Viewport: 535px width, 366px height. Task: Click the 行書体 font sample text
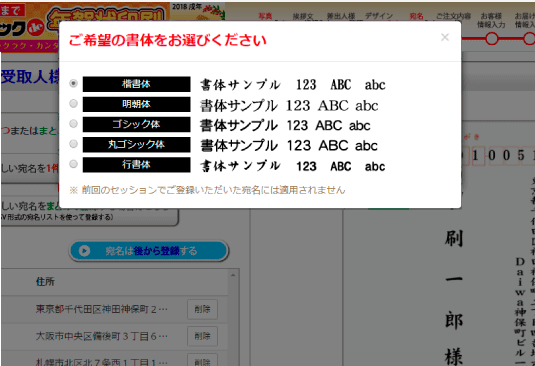coord(293,166)
